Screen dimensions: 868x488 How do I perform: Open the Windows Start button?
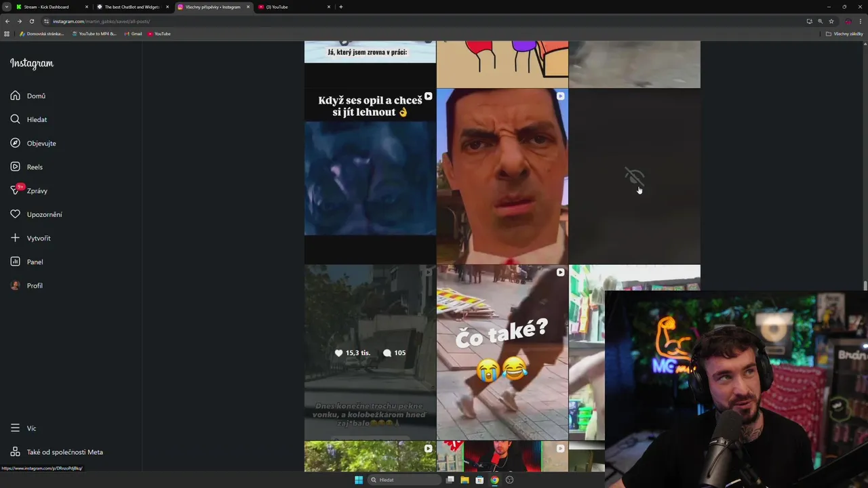[359, 480]
